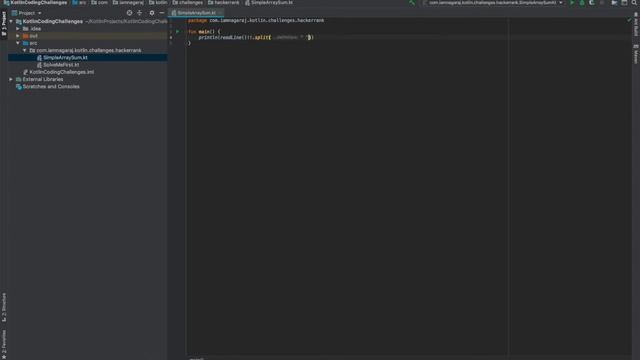Image resolution: width=640 pixels, height=360 pixels.
Task: Click the Debug bug icon
Action: pyautogui.click(x=582, y=2)
